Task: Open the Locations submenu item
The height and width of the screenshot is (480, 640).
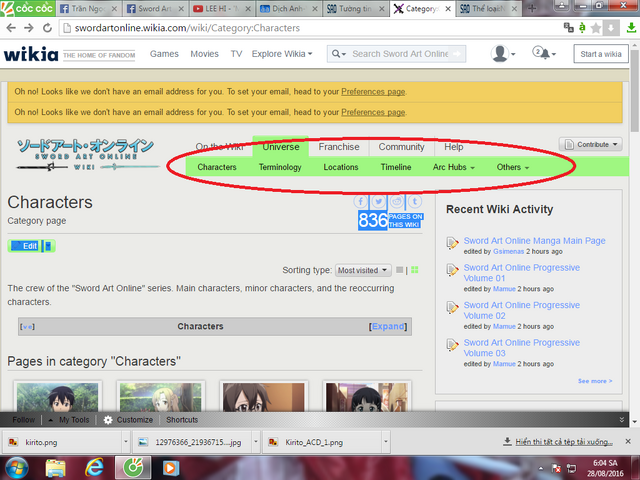Action: 341,167
